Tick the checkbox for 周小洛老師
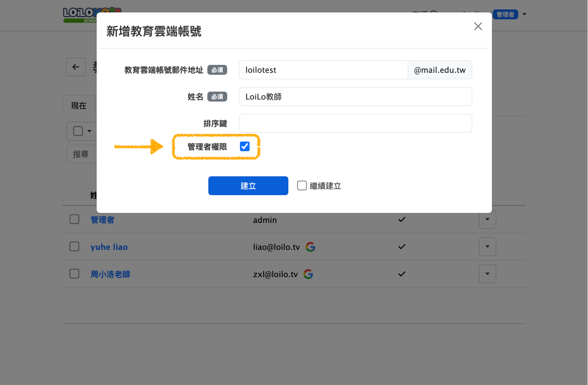The height and width of the screenshot is (385, 588). tap(74, 274)
